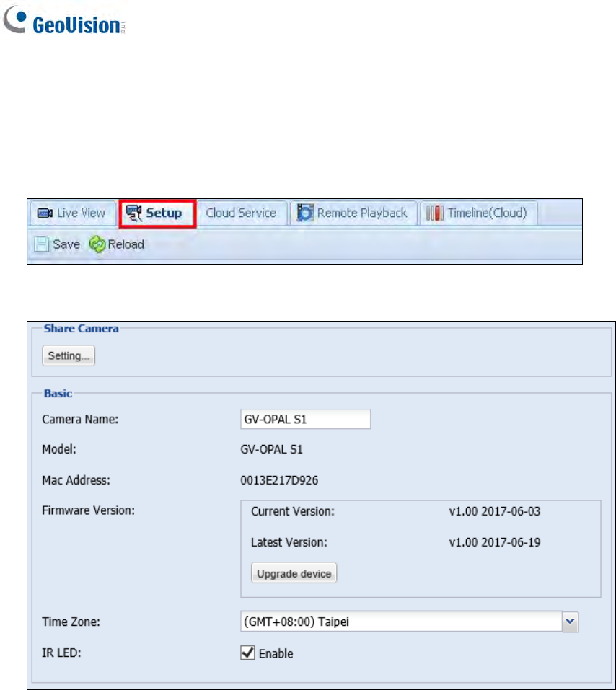
Task: Toggle the IR LED Enable checkbox
Action: click(x=248, y=653)
